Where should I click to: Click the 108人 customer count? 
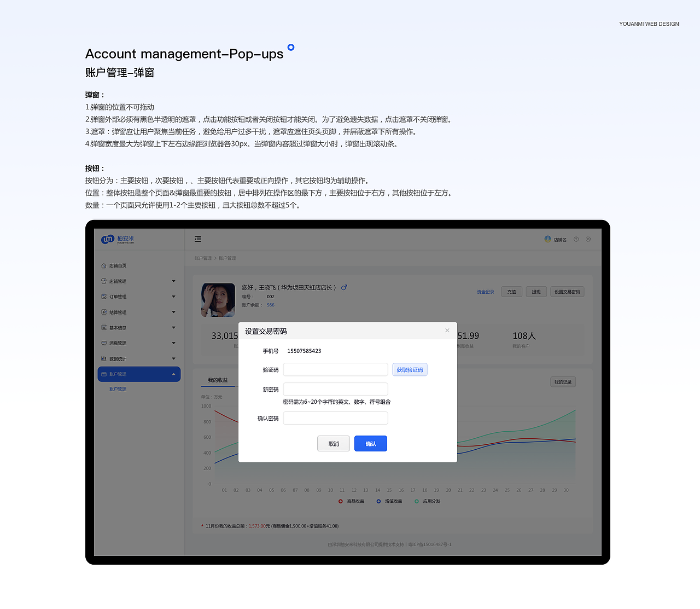click(524, 336)
